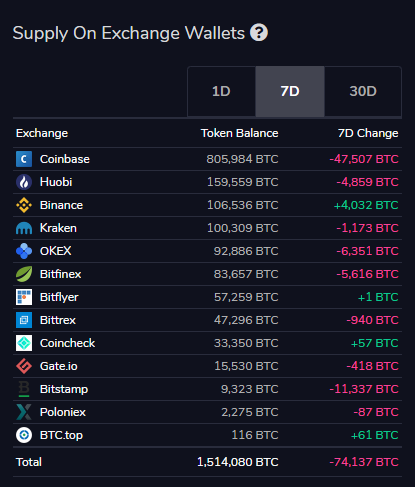Click the Huobi flame icon

tap(24, 182)
